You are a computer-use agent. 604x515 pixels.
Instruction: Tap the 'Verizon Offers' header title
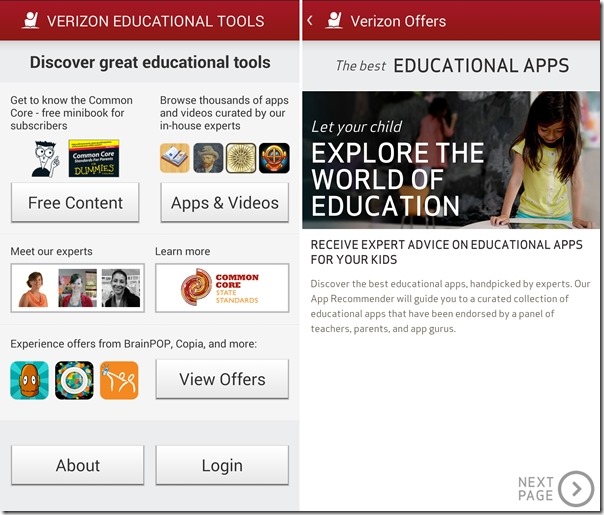(x=398, y=21)
